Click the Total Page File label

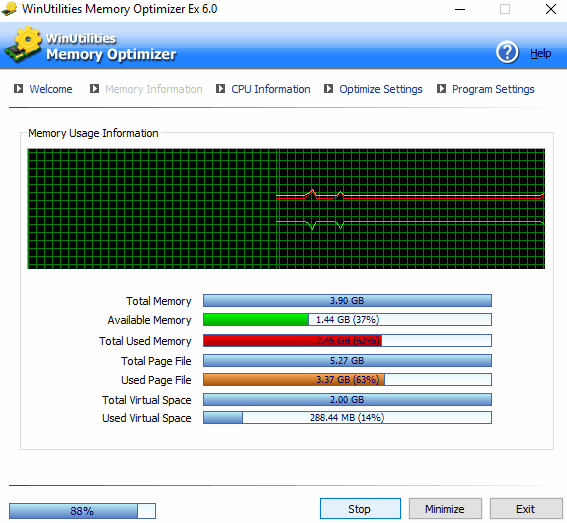point(156,361)
